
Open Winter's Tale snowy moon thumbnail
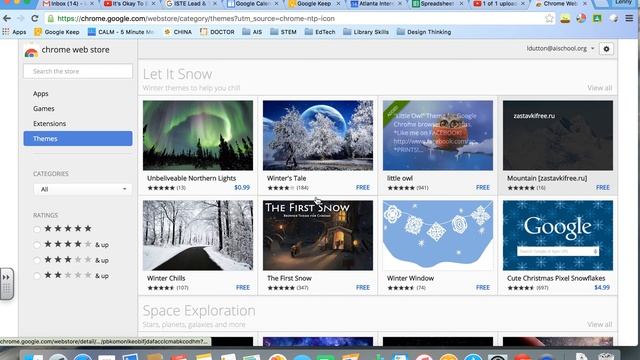(x=318, y=136)
